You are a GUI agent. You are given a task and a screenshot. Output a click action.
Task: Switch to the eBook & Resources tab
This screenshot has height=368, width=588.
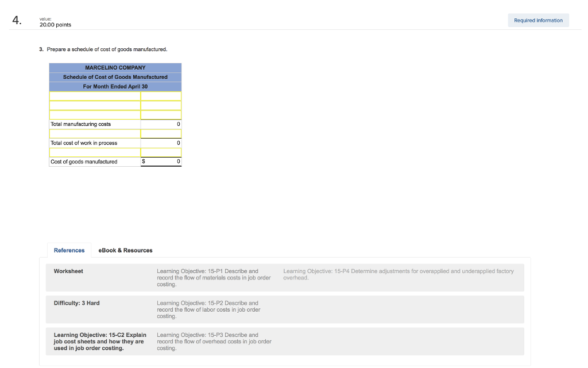click(125, 250)
